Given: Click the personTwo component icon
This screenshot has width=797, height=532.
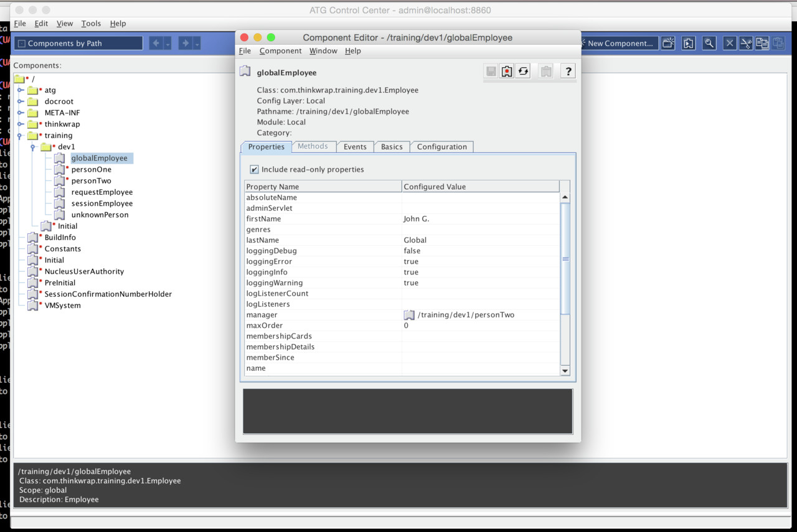Looking at the screenshot, I should (x=59, y=180).
